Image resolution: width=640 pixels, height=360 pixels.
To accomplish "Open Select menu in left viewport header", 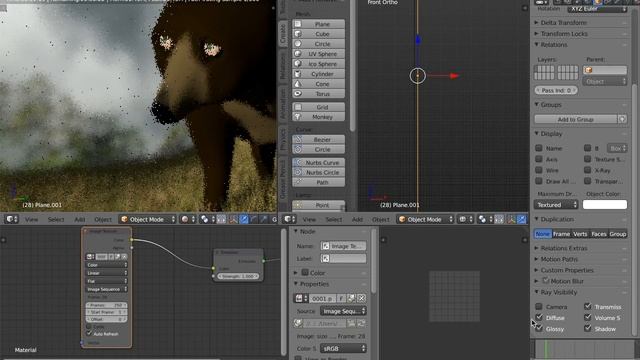I will [56, 219].
